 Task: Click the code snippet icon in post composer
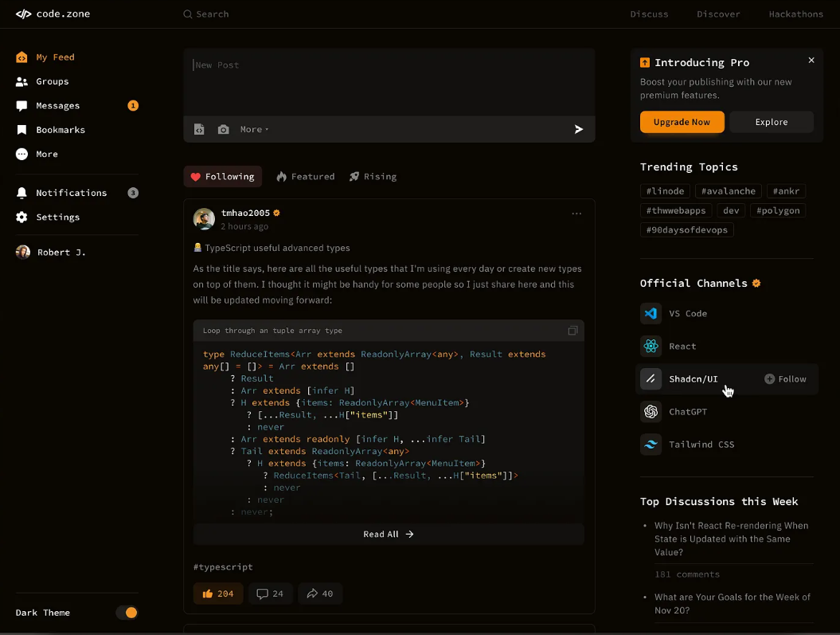coord(200,129)
